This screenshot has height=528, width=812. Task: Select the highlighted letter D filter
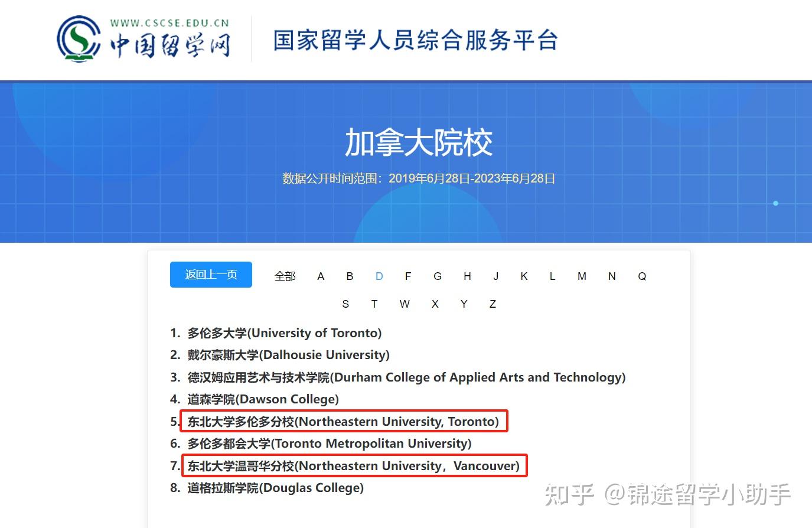coord(379,276)
